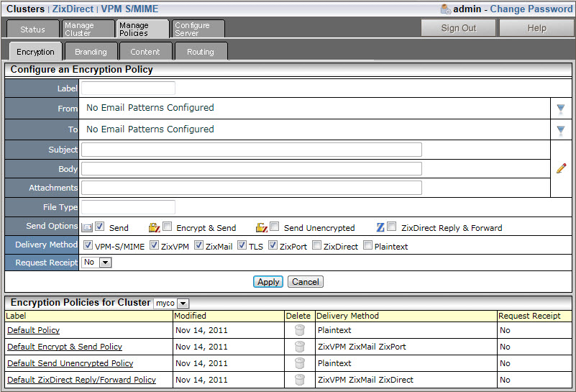576x392 pixels.
Task: Click the Send envelope icon in Send Options
Action: point(87,227)
